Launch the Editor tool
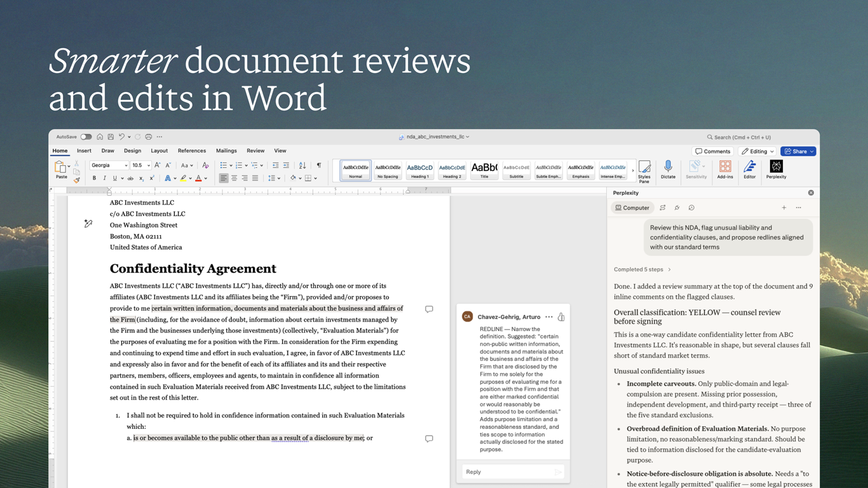The width and height of the screenshot is (868, 488). pos(750,170)
